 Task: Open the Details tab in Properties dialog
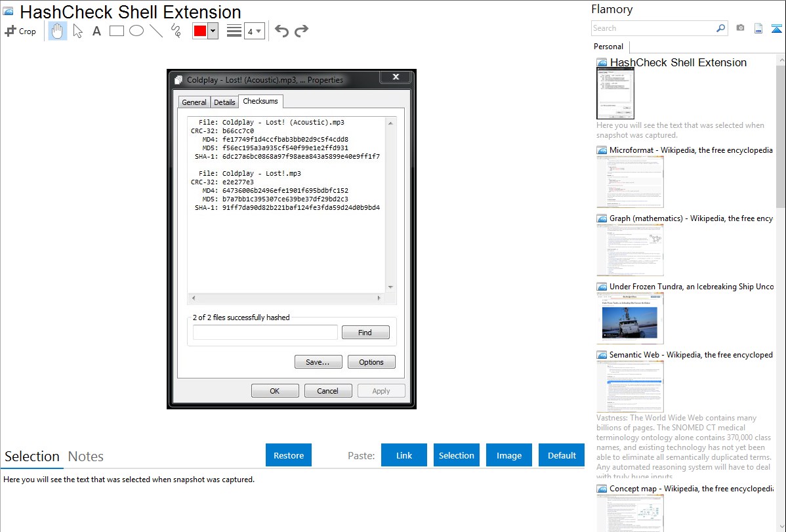(x=224, y=102)
